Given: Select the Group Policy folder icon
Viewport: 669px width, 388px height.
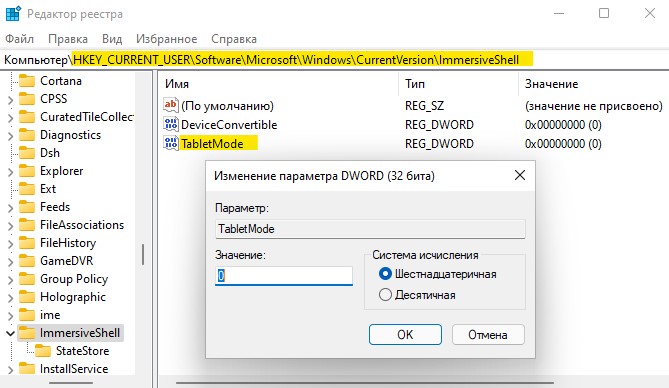Looking at the screenshot, I should (x=27, y=279).
